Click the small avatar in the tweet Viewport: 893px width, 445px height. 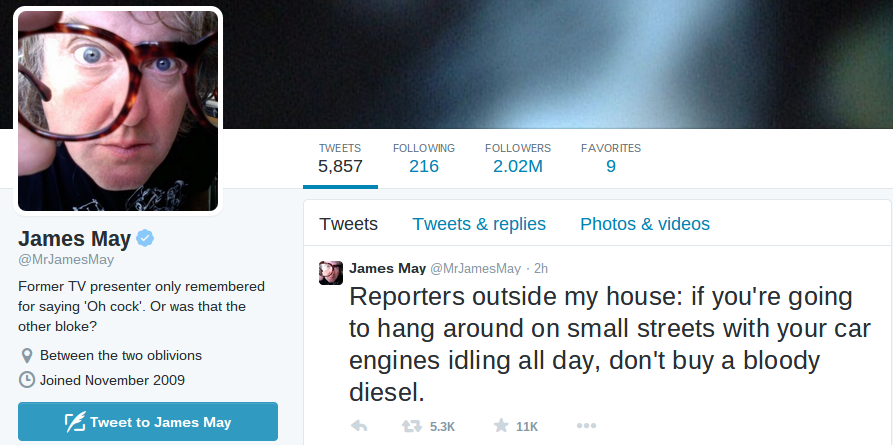(x=331, y=272)
